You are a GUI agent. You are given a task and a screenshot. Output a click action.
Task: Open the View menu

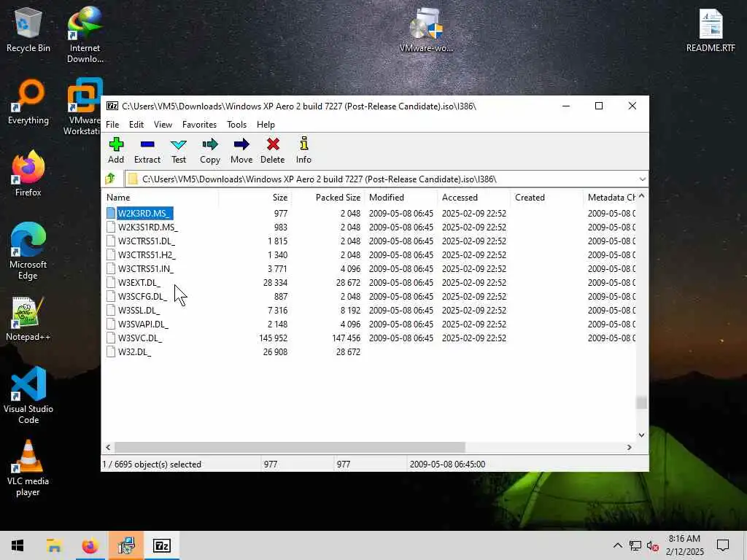pos(163,124)
